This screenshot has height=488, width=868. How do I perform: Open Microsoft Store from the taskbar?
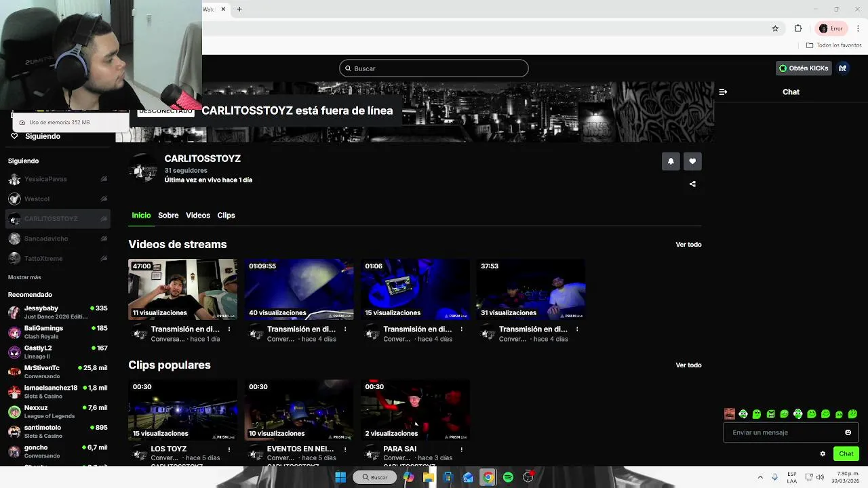click(448, 477)
